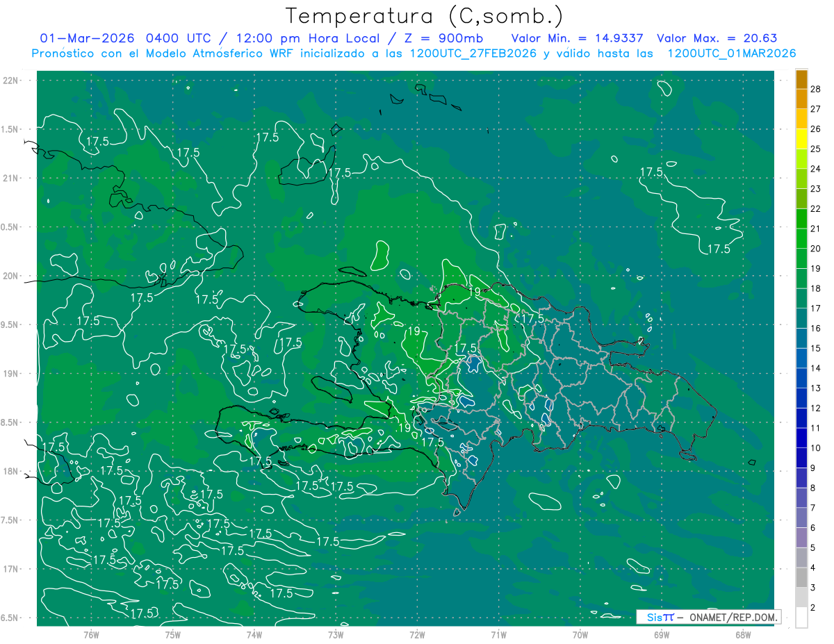Image resolution: width=834 pixels, height=644 pixels.
Task: Click the "1200UTC_01MAR2026" valid-until time text
Action: [732, 53]
